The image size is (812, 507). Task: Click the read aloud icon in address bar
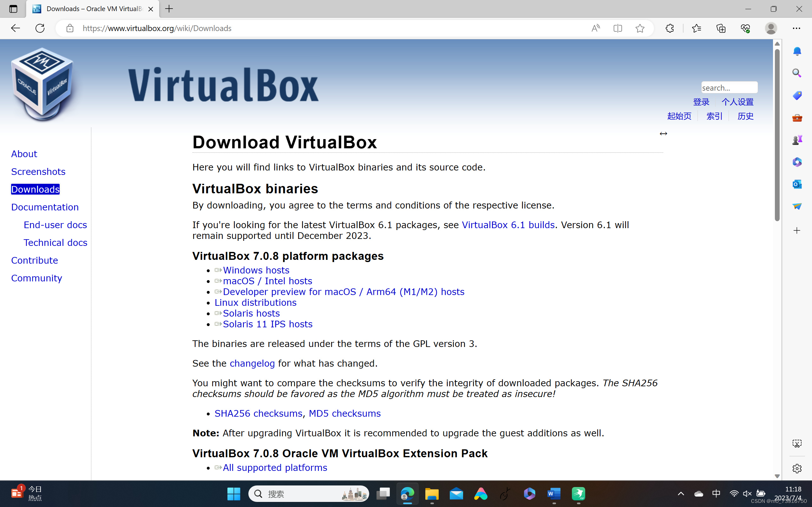pos(596,28)
